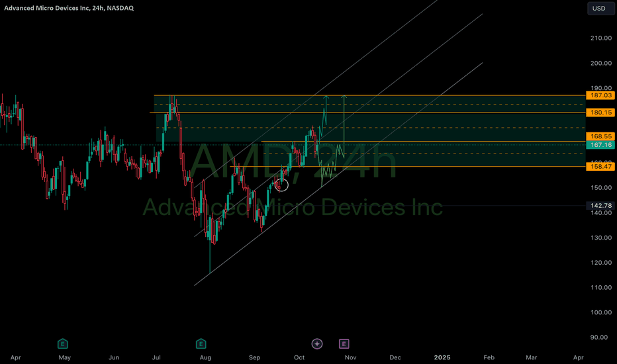Select the 180.15 price label
617x364 pixels.
coord(600,113)
